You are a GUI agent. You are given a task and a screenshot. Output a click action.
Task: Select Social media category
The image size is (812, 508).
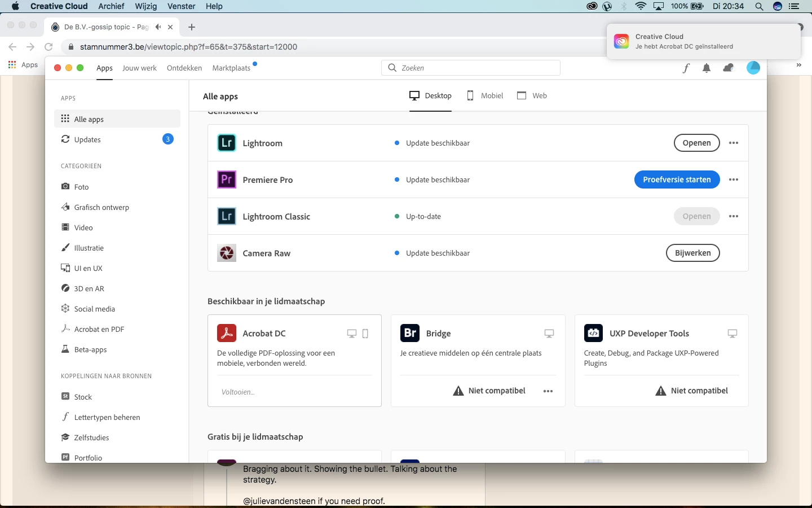(117, 309)
